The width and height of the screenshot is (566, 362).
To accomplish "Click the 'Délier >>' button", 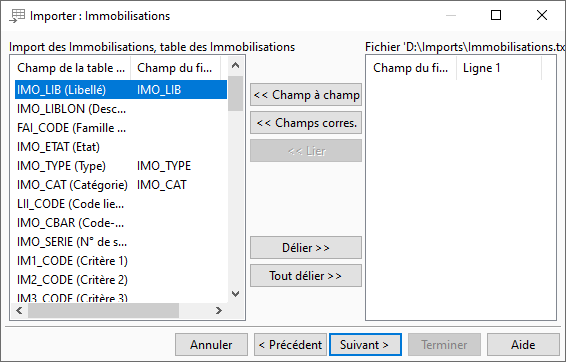I will 306,248.
